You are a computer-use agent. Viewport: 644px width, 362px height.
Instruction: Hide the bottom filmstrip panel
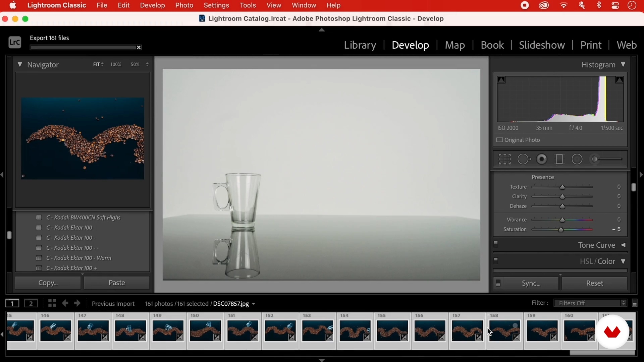coord(322,360)
